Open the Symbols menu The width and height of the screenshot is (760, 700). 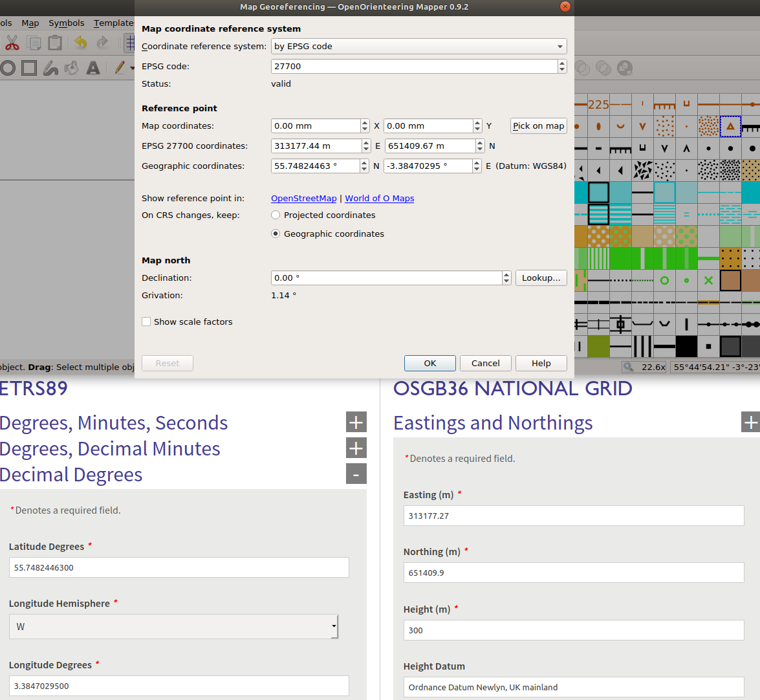coord(66,23)
